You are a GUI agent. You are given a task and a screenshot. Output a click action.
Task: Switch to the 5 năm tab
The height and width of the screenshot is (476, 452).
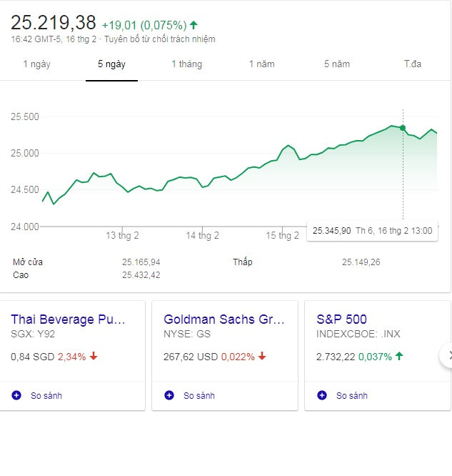[336, 64]
